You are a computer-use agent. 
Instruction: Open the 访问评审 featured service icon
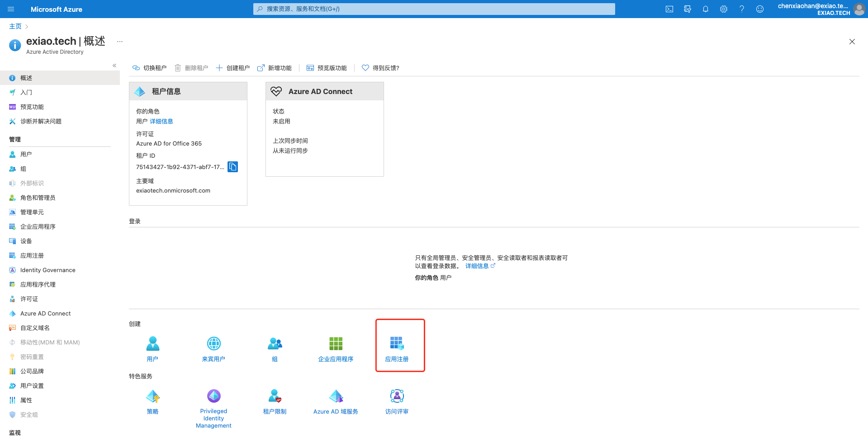coord(397,396)
